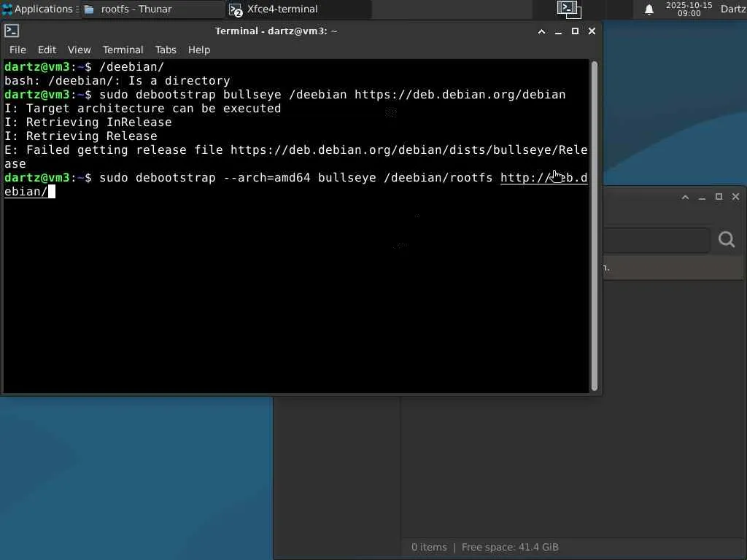The height and width of the screenshot is (560, 747).
Task: Open the clock showing 2025-10-15 09:00
Action: (689, 9)
